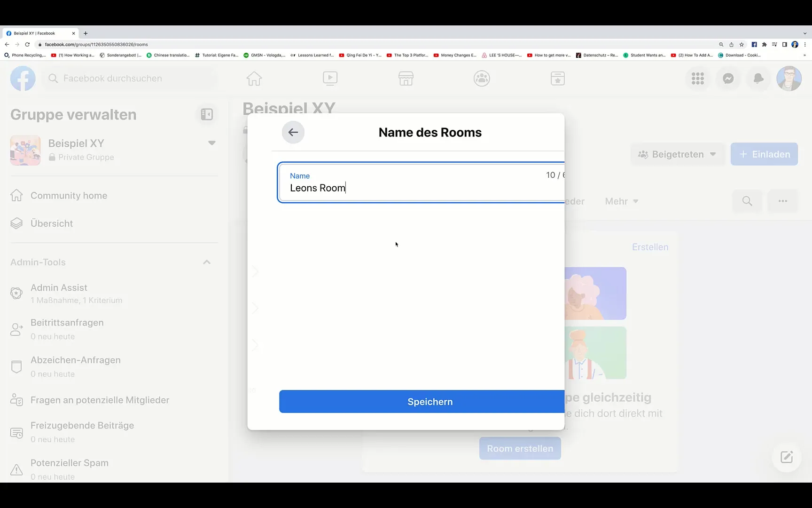Open the Chinese translation bookmark
This screenshot has height=508, width=812.
(168, 55)
